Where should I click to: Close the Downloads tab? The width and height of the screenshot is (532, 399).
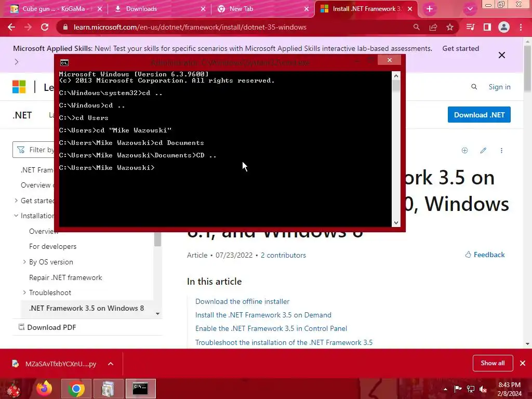pos(203,9)
